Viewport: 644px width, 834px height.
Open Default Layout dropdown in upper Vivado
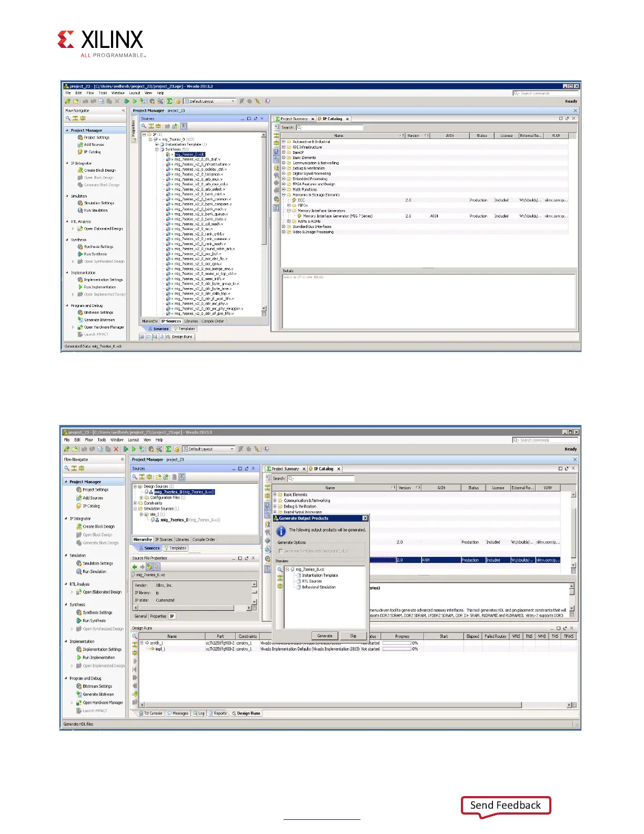[209, 101]
